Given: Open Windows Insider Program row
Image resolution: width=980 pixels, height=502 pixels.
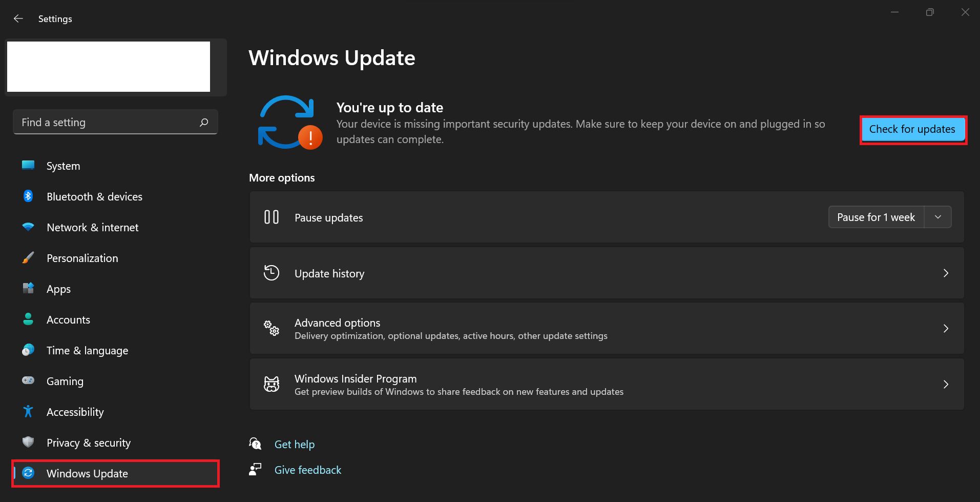Looking at the screenshot, I should click(607, 385).
